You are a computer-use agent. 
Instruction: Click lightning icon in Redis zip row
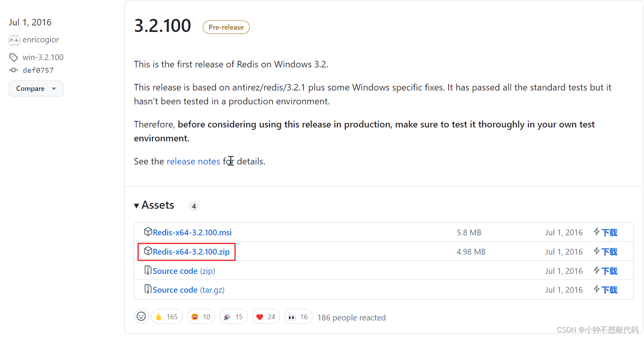coord(597,251)
